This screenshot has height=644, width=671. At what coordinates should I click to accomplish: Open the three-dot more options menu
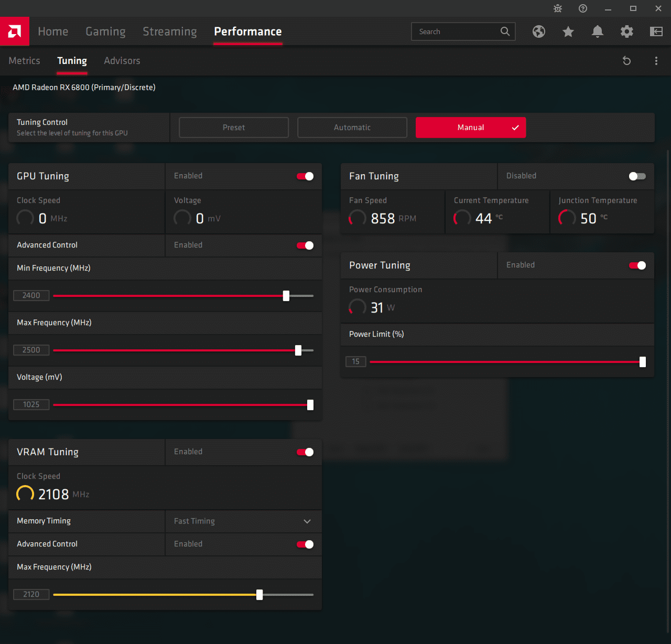click(656, 61)
